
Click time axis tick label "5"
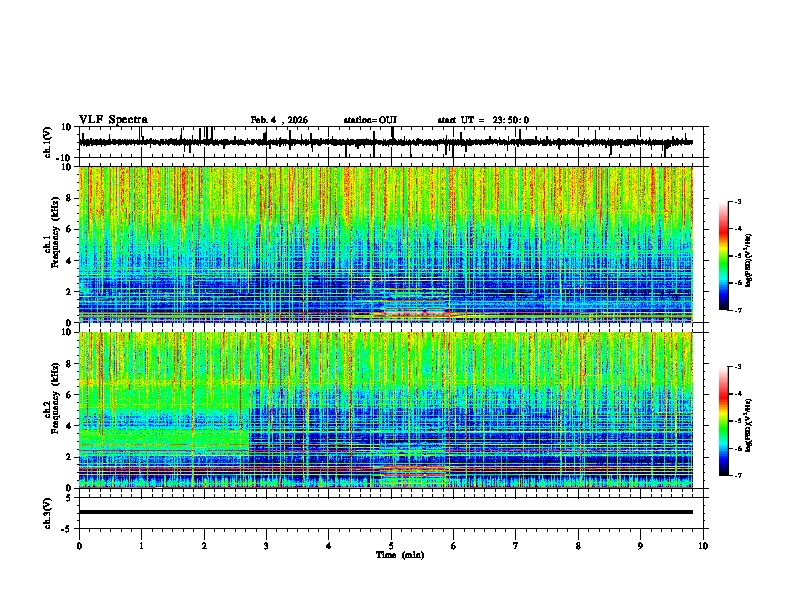coord(391,546)
